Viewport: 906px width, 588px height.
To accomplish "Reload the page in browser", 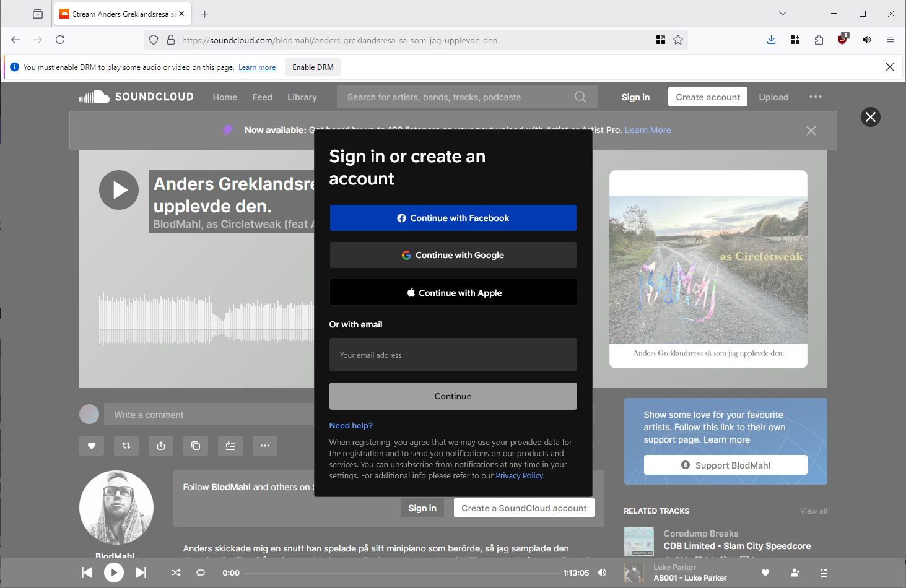I will click(x=60, y=40).
